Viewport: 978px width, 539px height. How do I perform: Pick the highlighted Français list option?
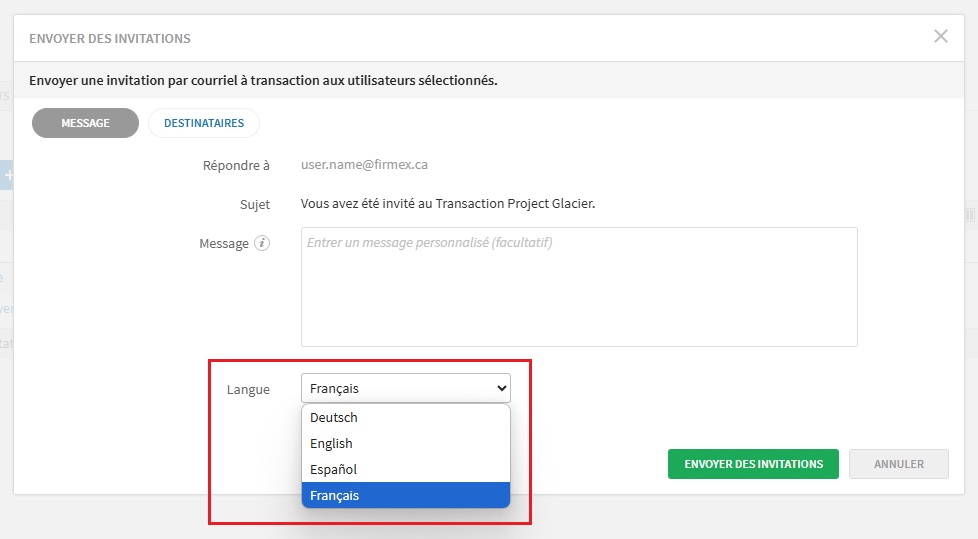pos(405,495)
